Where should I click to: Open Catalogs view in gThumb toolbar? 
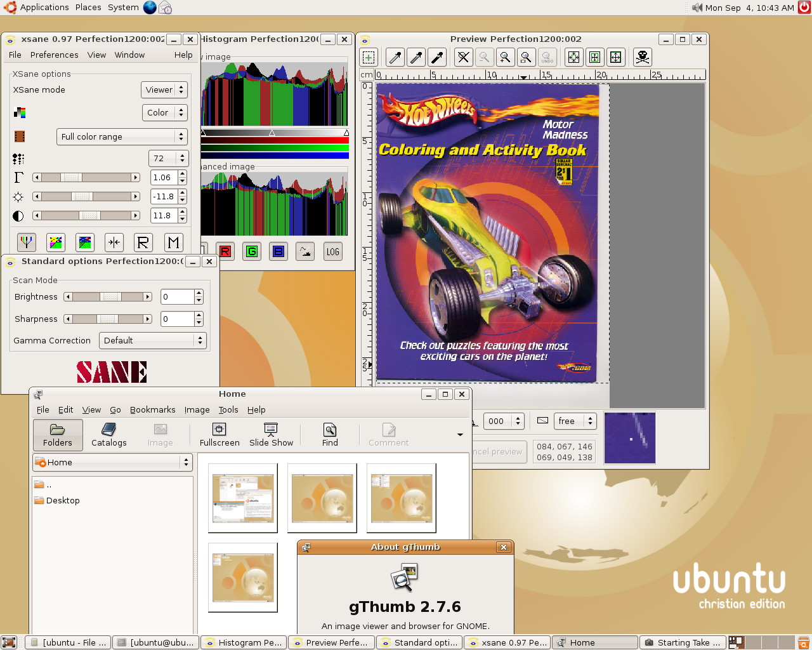109,435
